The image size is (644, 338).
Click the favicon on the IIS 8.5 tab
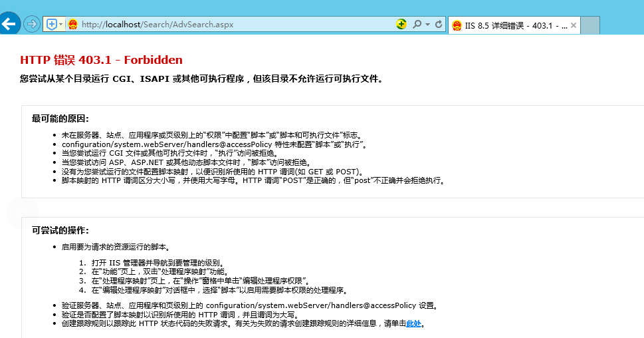(457, 25)
